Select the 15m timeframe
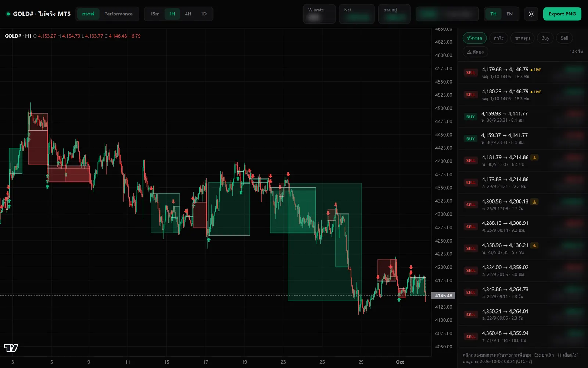Screen dimensions: 588x368 (x=155, y=14)
